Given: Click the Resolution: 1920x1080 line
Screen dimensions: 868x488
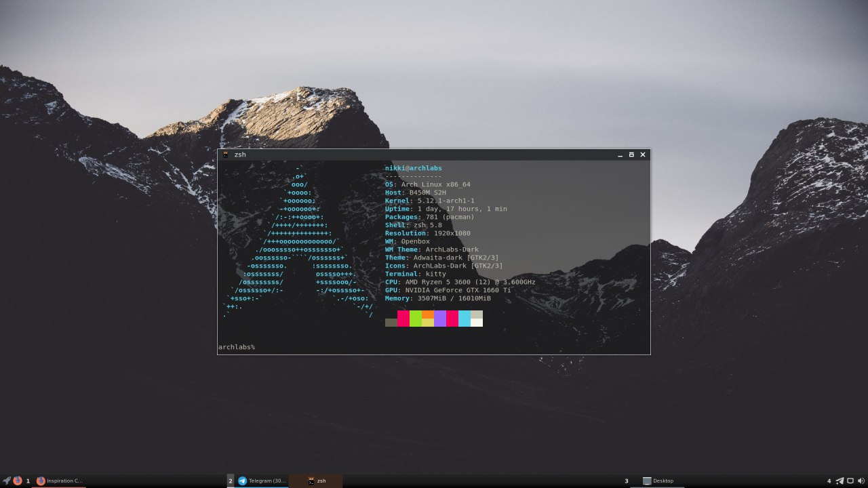Looking at the screenshot, I should point(428,233).
